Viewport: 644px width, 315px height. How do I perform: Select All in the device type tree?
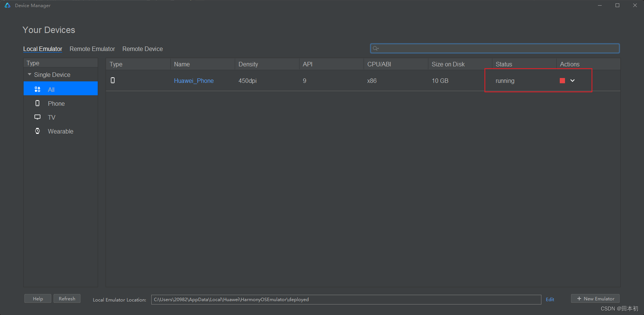tap(61, 89)
